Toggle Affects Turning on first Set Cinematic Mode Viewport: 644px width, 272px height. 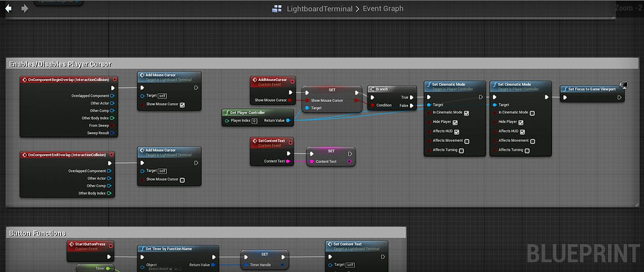[x=461, y=151]
